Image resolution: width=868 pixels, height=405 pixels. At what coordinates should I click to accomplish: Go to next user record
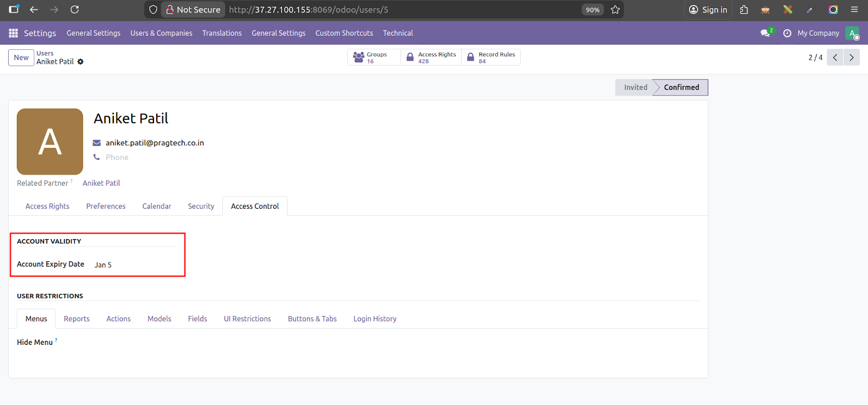pyautogui.click(x=851, y=57)
